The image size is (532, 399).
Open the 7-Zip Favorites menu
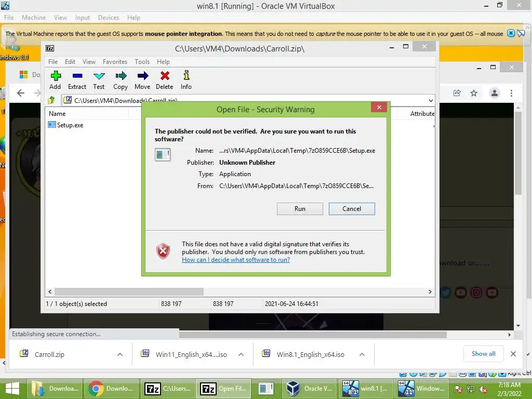[x=115, y=62]
